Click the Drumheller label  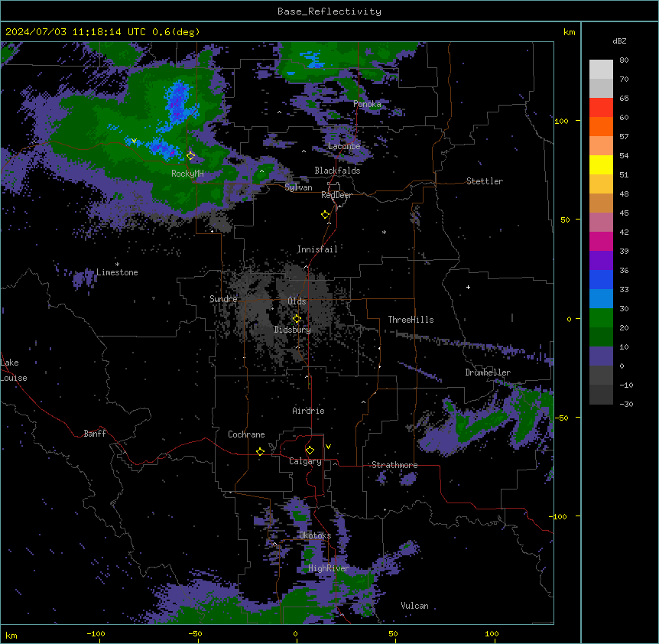tap(488, 372)
